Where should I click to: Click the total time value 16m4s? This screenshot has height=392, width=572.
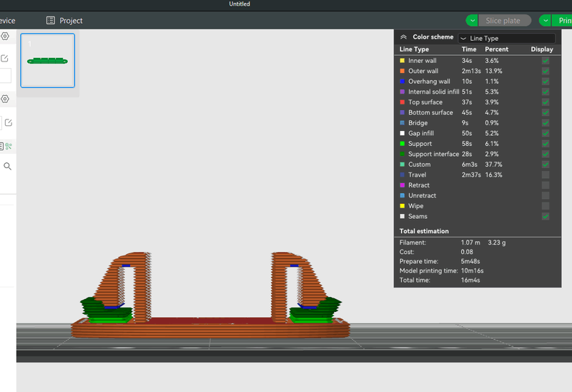[470, 280]
